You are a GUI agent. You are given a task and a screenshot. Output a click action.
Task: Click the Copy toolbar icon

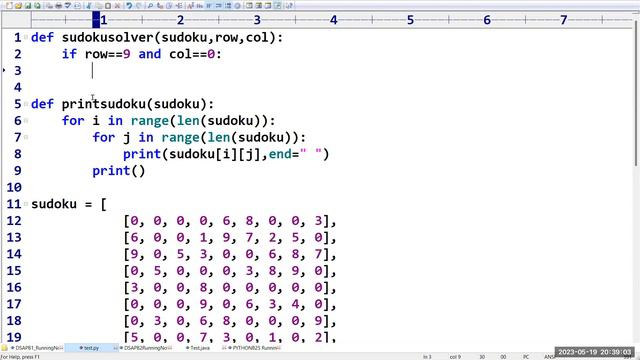click(98, 6)
